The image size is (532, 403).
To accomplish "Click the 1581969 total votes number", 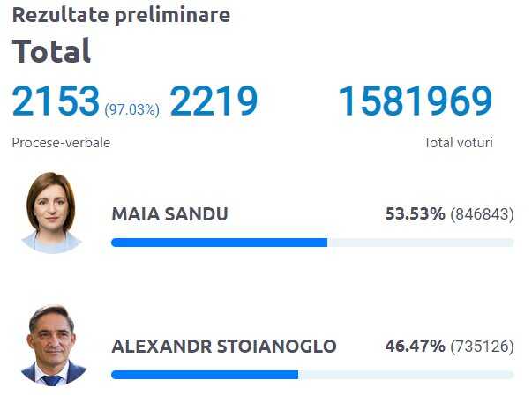I will click(x=415, y=101).
